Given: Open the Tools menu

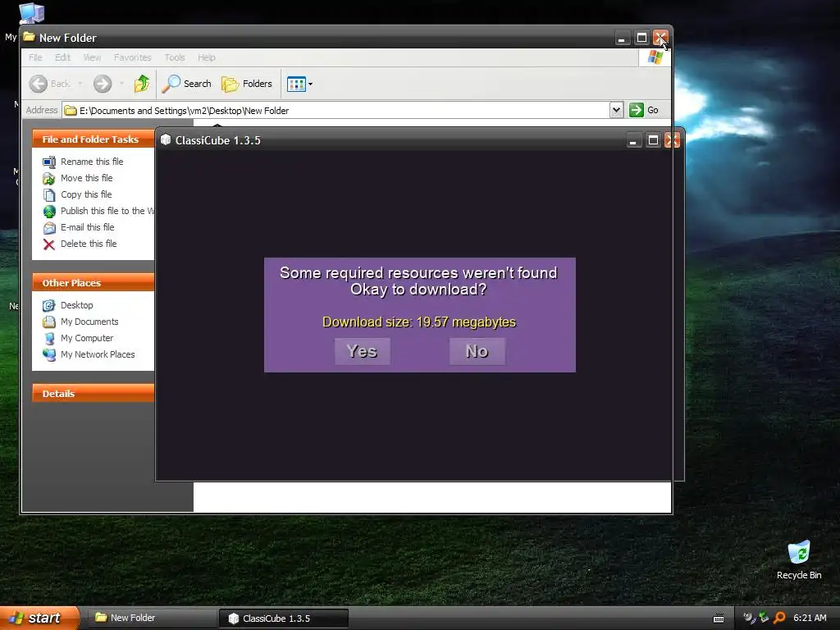Looking at the screenshot, I should coord(175,57).
